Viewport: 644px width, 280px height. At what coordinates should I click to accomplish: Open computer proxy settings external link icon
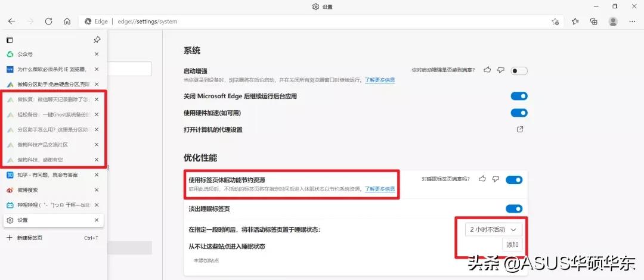[520, 129]
